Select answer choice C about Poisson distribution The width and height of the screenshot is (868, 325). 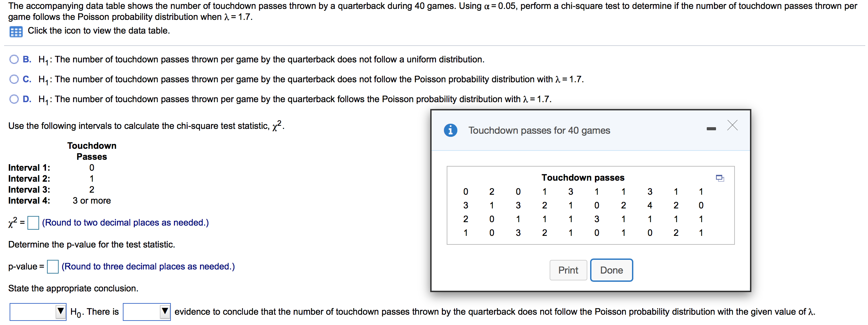click(x=14, y=79)
